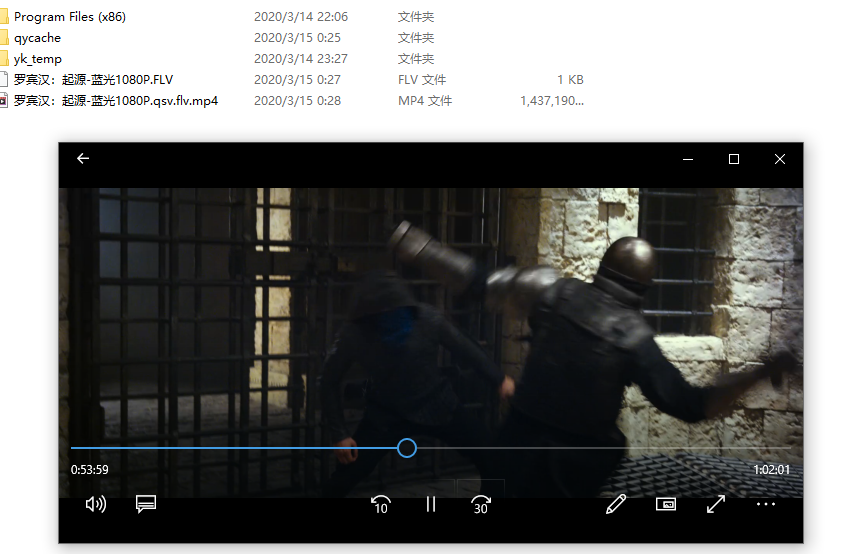Maximize the video player window
This screenshot has height=554, width=843.
point(734,159)
